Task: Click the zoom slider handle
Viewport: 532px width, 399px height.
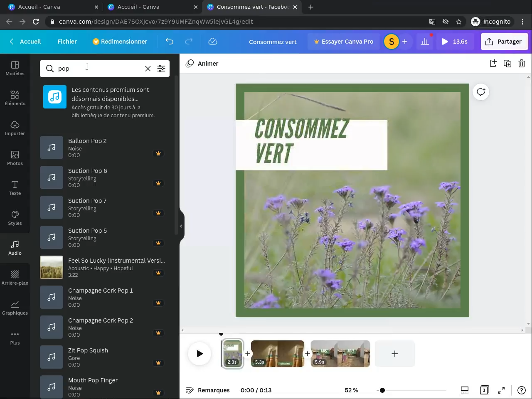Action: click(382, 390)
